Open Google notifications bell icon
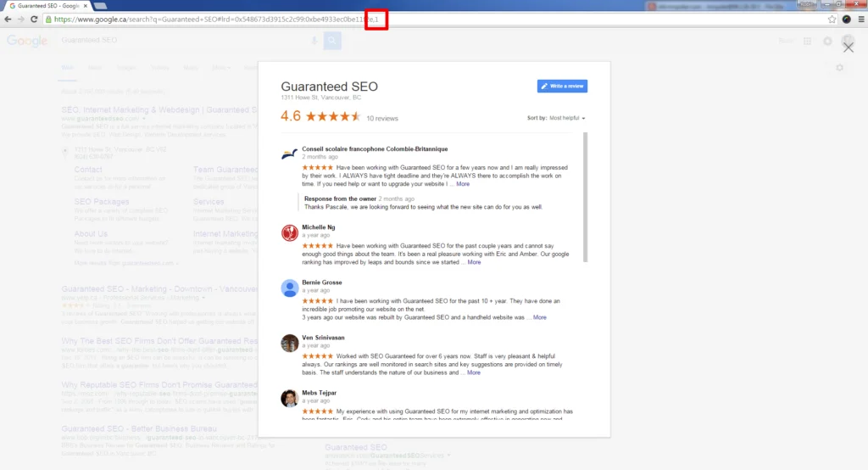This screenshot has width=868, height=470. (827, 41)
